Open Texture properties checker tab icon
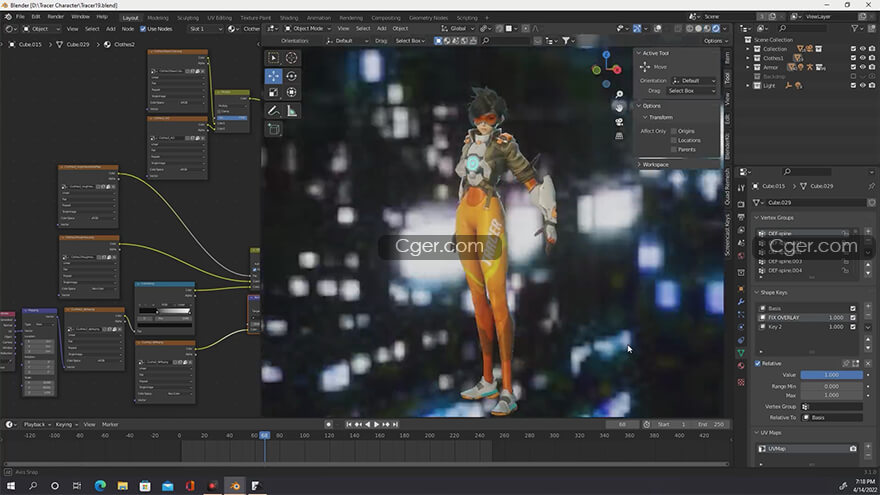The height and width of the screenshot is (495, 880). 741,382
